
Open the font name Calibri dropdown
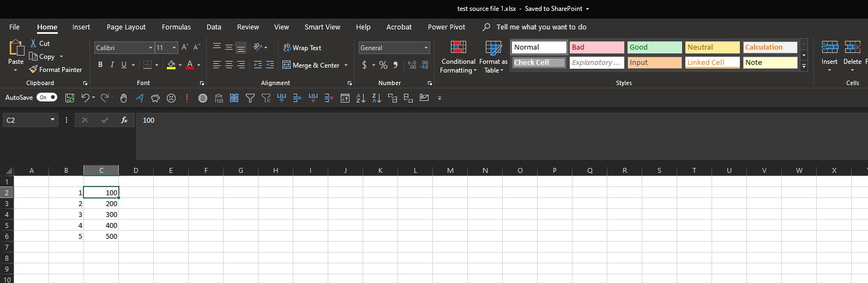150,48
